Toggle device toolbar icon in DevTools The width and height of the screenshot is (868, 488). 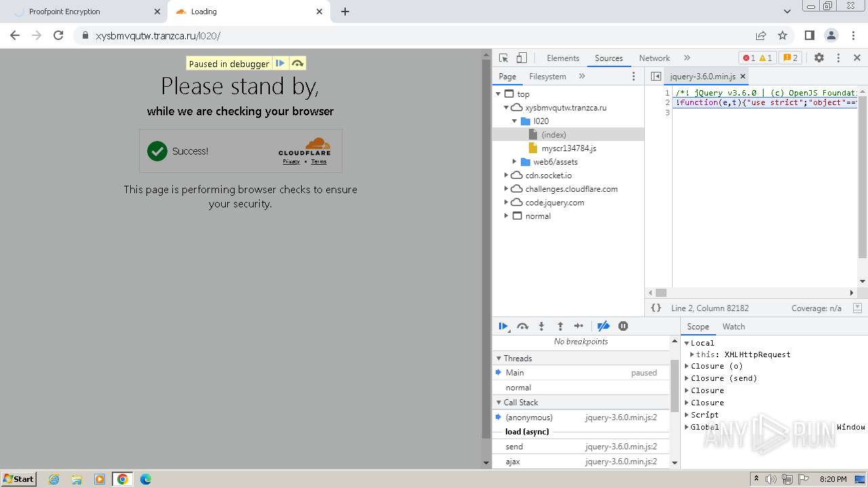tap(521, 58)
